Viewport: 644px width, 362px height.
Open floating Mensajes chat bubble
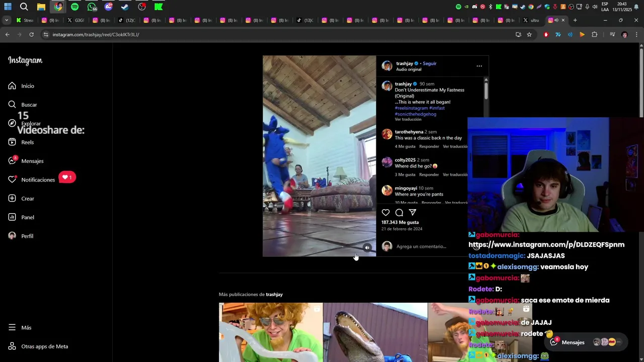point(587,342)
